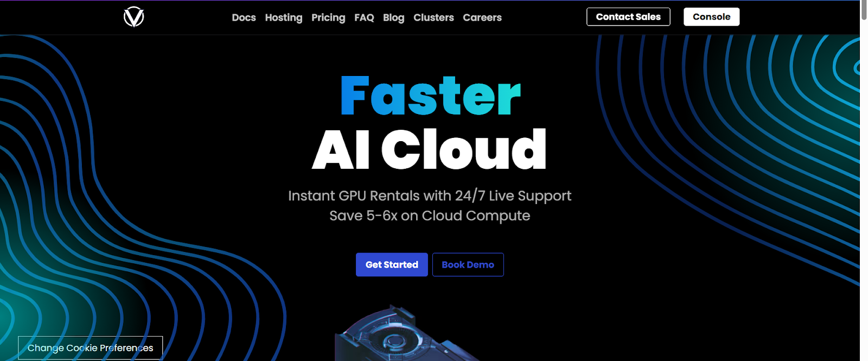868x361 pixels.
Task: Click the scrollbar track below the thumb
Action: 864,190
